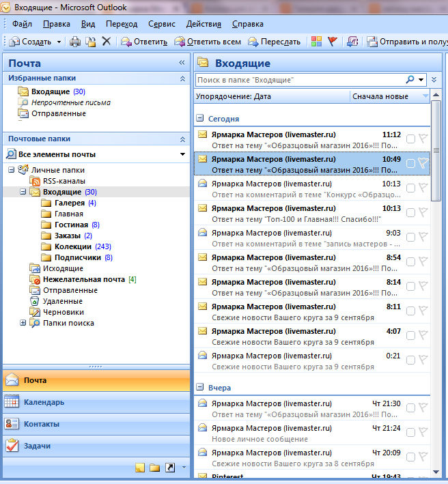The height and width of the screenshot is (484, 448).
Task: Collapse the Вчера message group
Action: click(x=200, y=387)
